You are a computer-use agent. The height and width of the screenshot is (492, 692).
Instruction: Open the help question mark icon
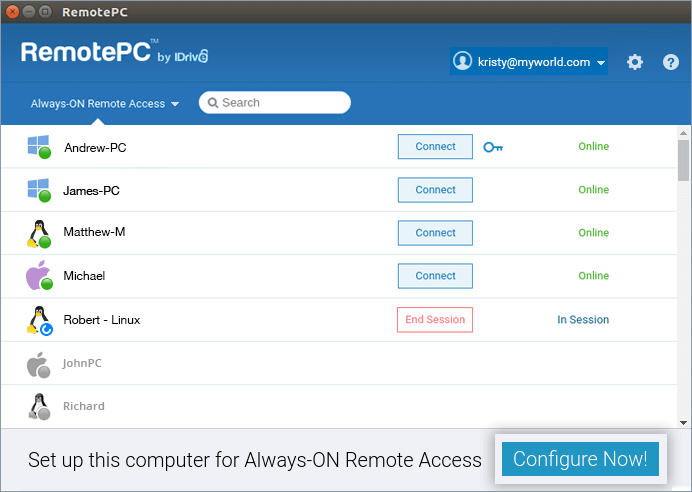[670, 62]
